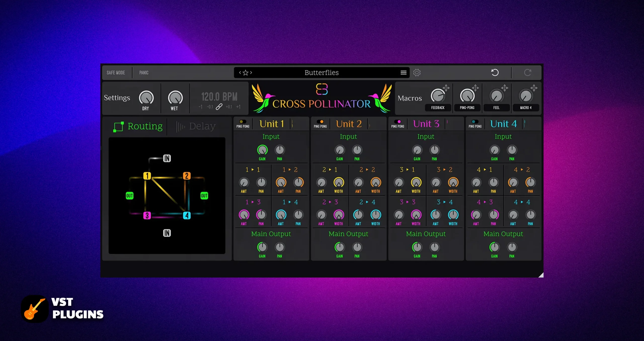Select node 3 in routing graph
Screen dimensions: 644x341
point(147,215)
